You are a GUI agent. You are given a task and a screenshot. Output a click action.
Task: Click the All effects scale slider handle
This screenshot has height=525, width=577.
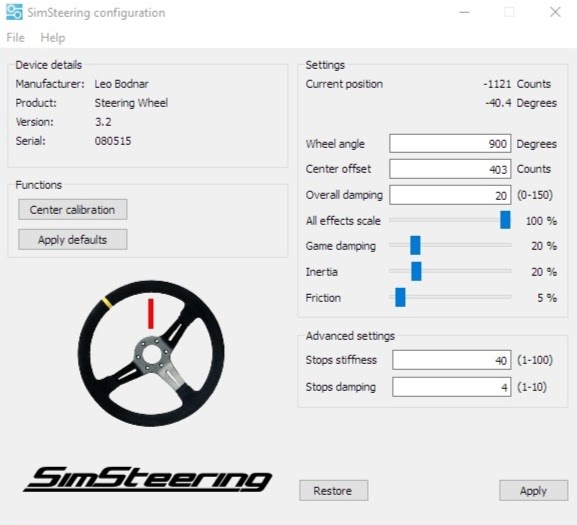[x=505, y=220]
